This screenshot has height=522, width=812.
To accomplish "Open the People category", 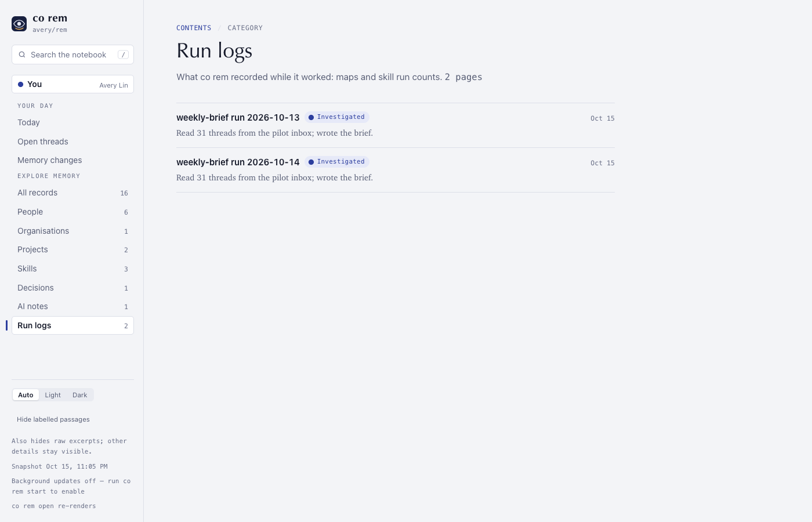I will (72, 212).
